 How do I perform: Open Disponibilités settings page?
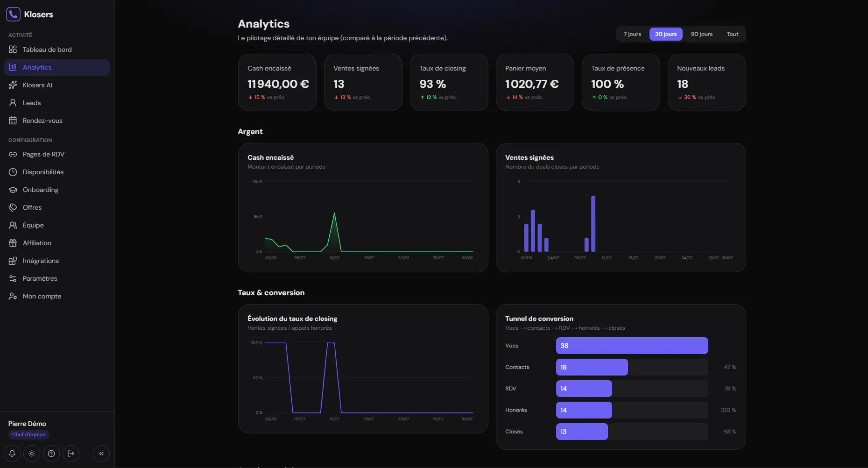click(x=56, y=172)
